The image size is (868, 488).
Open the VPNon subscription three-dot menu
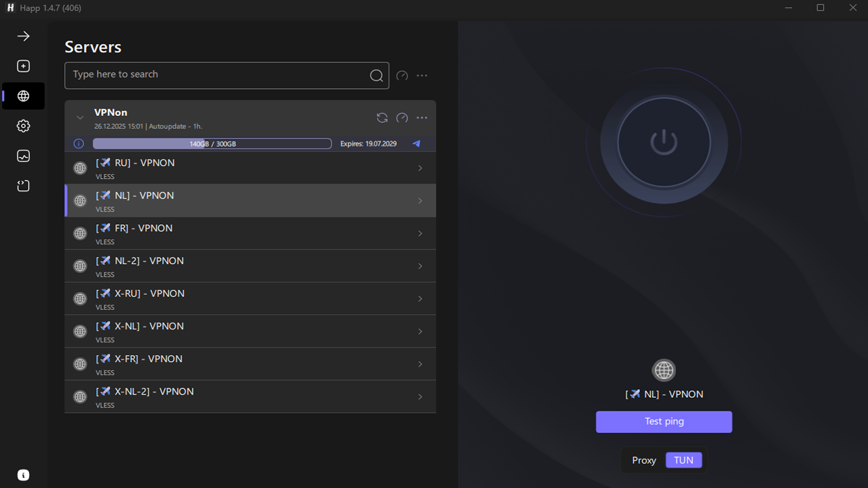point(422,118)
